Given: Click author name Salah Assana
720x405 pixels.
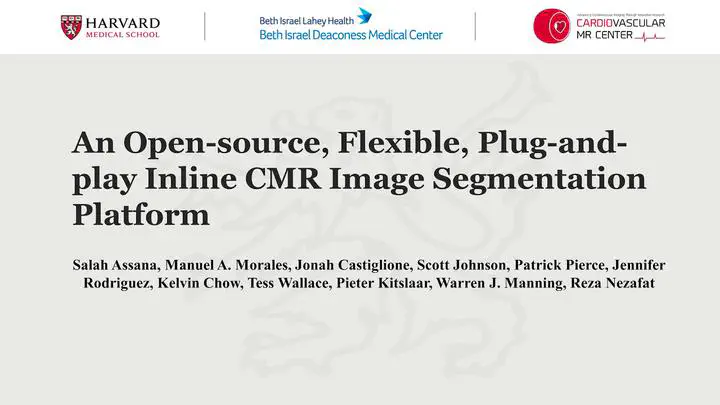Looking at the screenshot, I should pyautogui.click(x=117, y=265).
